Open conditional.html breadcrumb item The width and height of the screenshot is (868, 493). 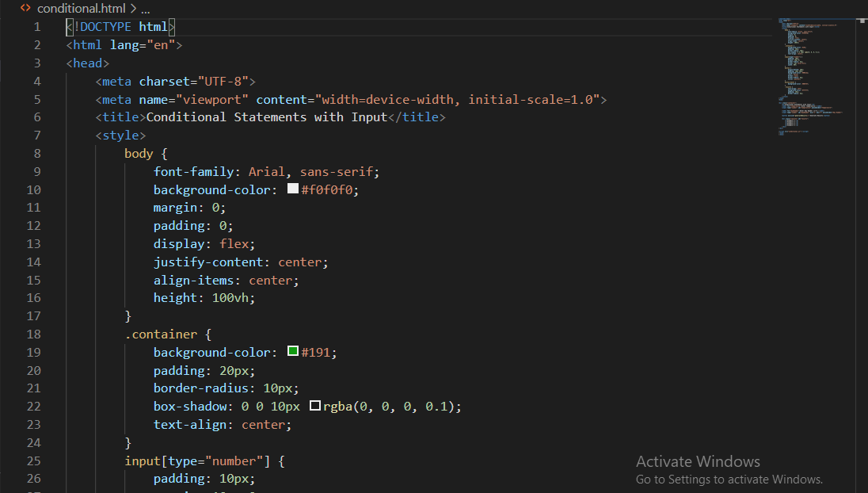click(82, 9)
